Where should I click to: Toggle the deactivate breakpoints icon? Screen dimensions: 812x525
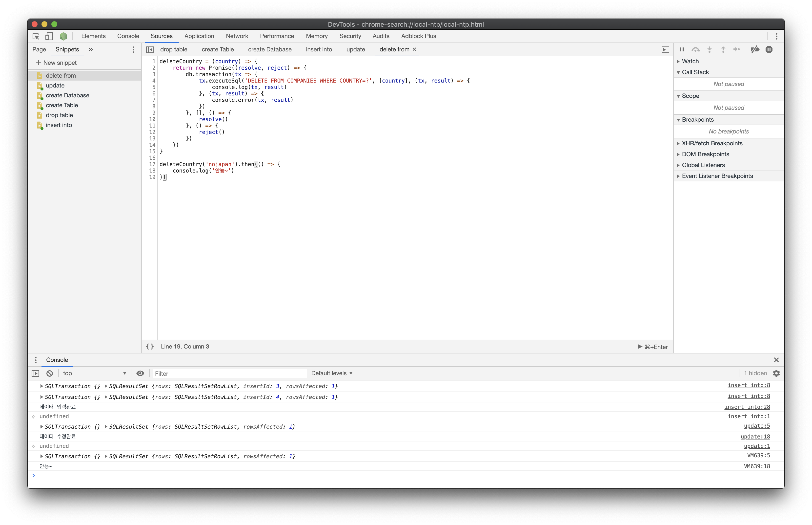click(x=755, y=49)
